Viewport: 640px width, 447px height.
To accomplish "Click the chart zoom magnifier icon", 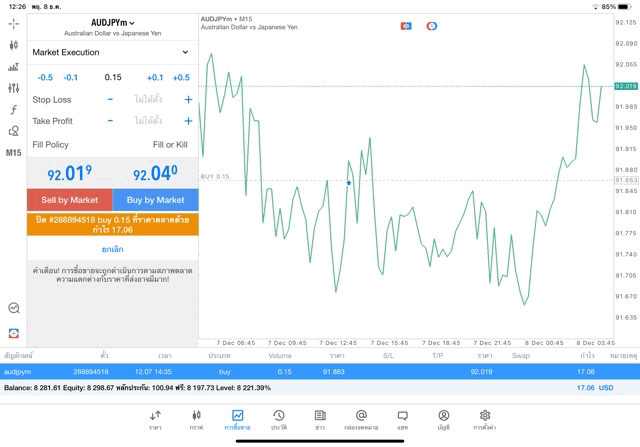I will (14, 308).
